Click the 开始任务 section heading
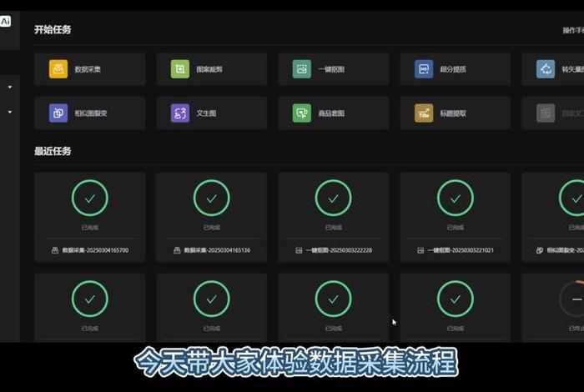 (53, 29)
